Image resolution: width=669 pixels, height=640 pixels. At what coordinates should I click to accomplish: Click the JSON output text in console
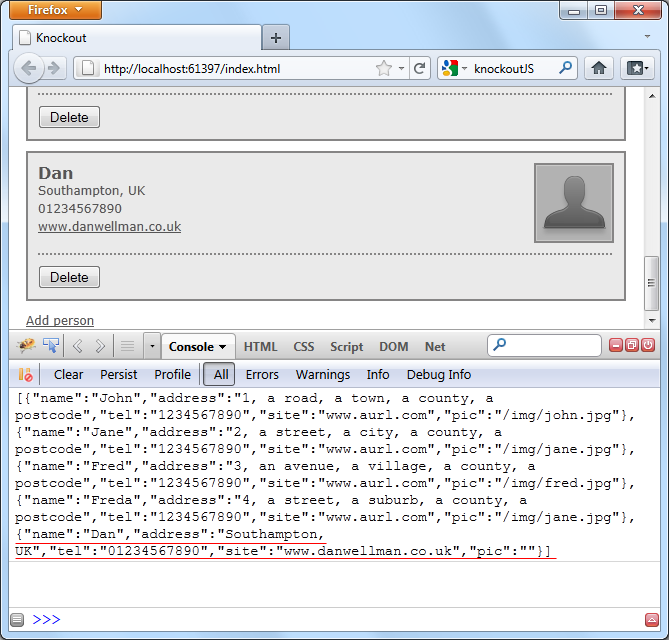(325, 474)
